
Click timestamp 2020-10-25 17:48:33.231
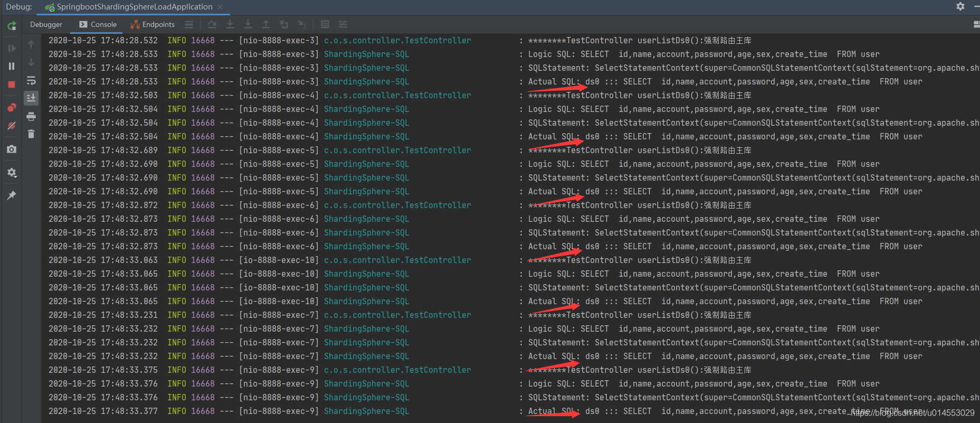[x=103, y=315]
